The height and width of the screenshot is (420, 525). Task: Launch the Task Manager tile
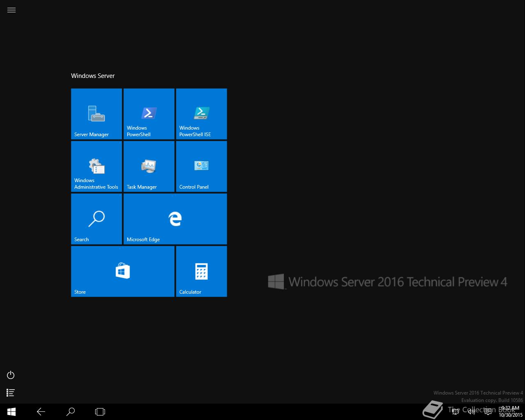[x=149, y=166]
